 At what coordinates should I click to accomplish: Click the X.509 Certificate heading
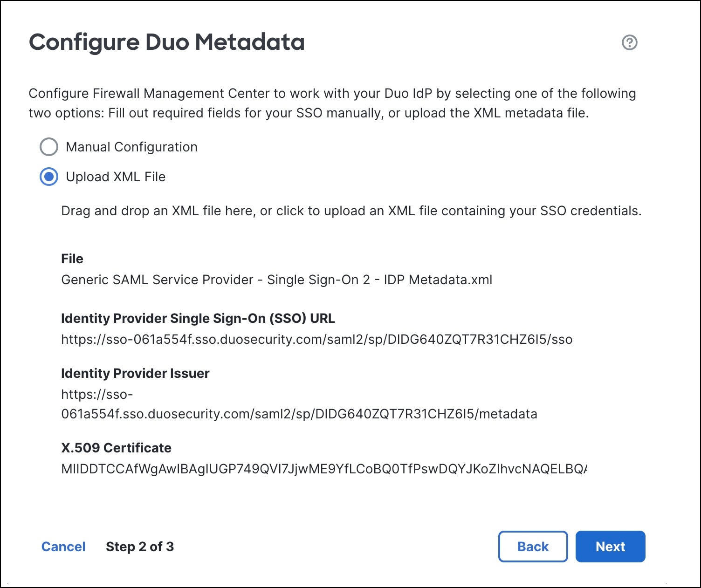point(116,448)
